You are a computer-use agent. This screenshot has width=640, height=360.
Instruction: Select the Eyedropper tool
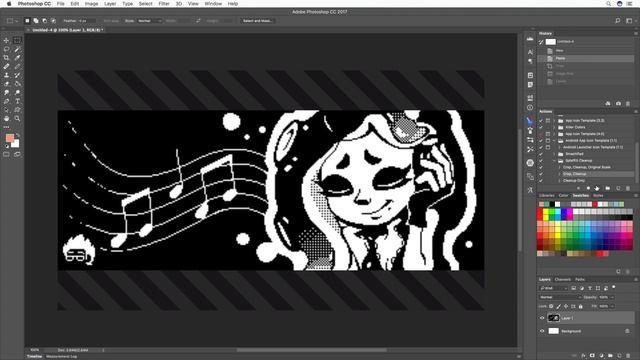17,58
